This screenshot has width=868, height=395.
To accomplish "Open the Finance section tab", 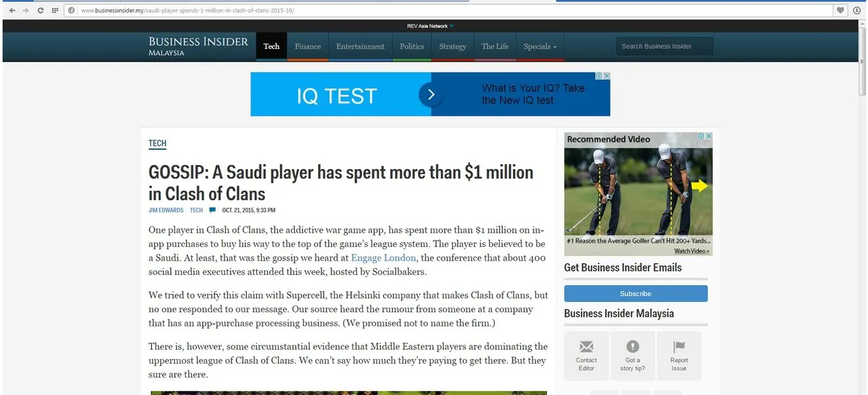I will point(308,46).
